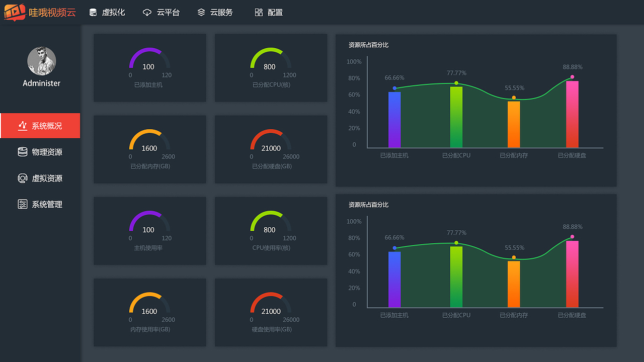644x362 pixels.
Task: Click the red 硬盘使用率(GB) gauge
Action: tap(271, 303)
